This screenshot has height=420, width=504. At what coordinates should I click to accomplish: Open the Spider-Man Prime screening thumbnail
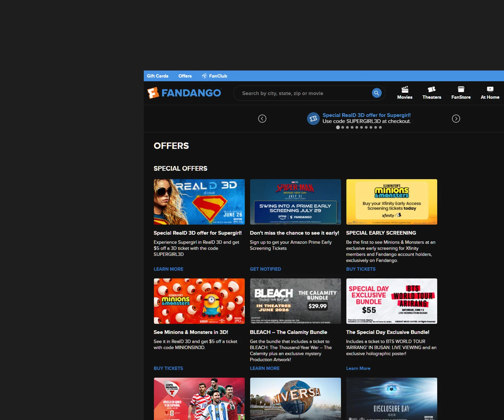coord(295,202)
